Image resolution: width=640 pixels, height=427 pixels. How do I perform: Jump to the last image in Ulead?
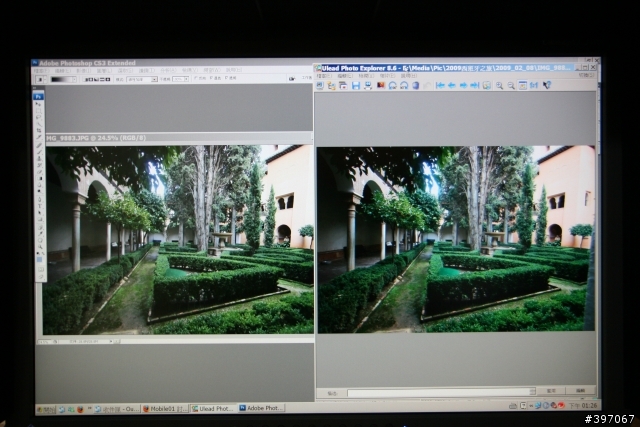[x=475, y=85]
